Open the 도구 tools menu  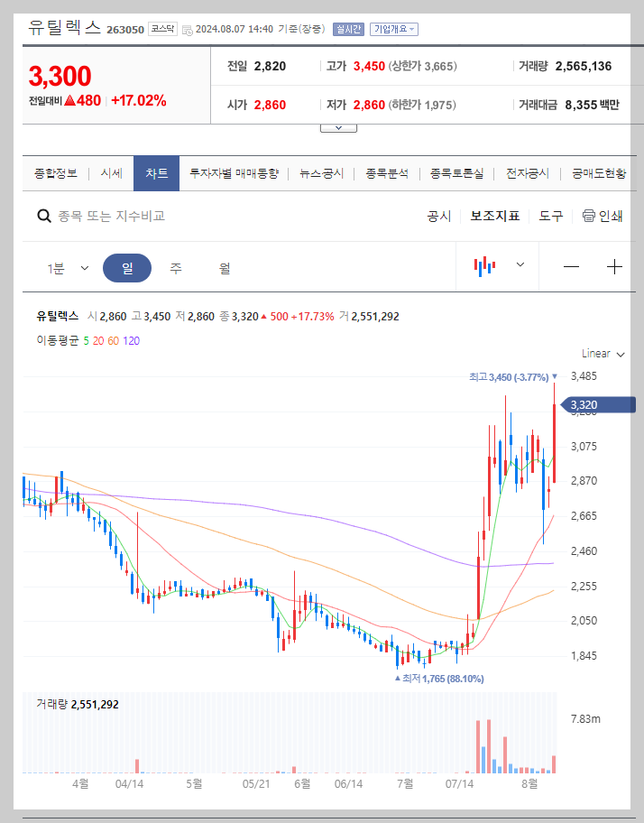[550, 216]
